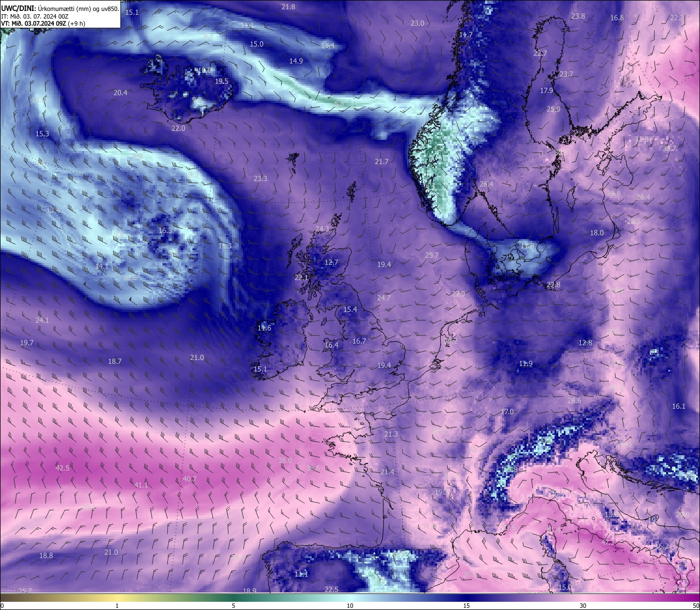Click the IT initial time 00Z line
Screen dimensions: 700x610
point(35,16)
